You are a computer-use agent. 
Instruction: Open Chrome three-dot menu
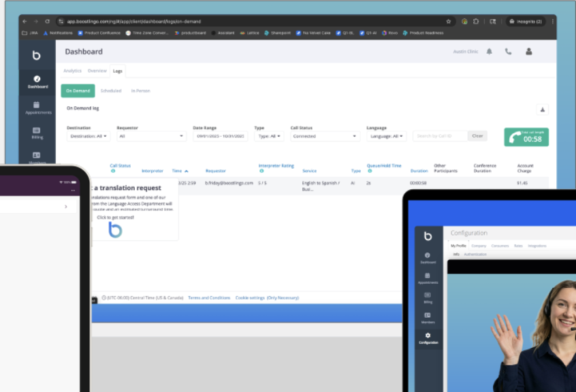552,22
